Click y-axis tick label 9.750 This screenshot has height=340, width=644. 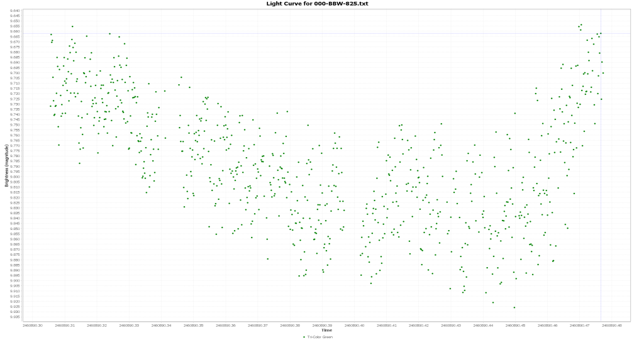pyautogui.click(x=14, y=125)
